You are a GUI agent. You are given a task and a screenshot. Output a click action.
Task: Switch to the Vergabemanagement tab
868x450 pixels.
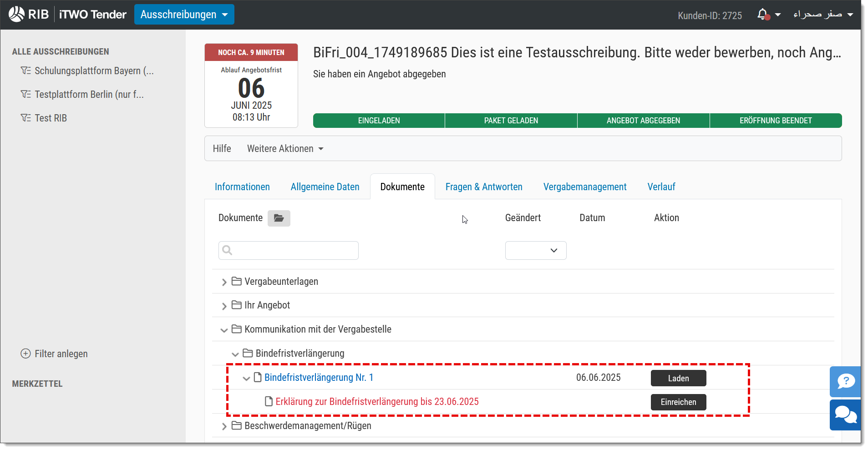(585, 187)
